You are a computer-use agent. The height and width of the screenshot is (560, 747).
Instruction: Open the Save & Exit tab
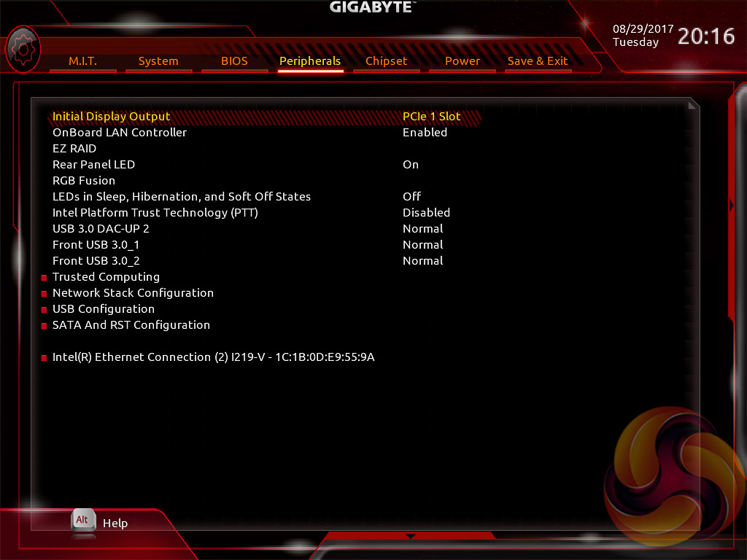(538, 61)
